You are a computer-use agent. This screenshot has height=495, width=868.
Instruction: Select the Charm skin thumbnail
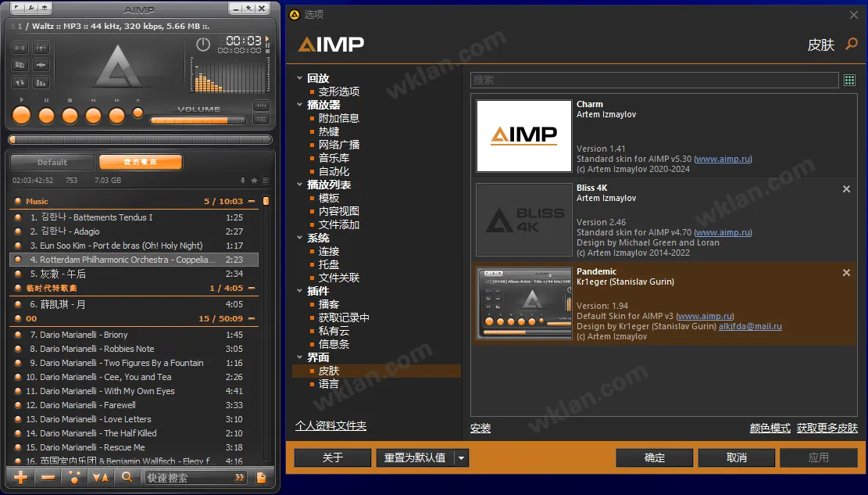523,136
